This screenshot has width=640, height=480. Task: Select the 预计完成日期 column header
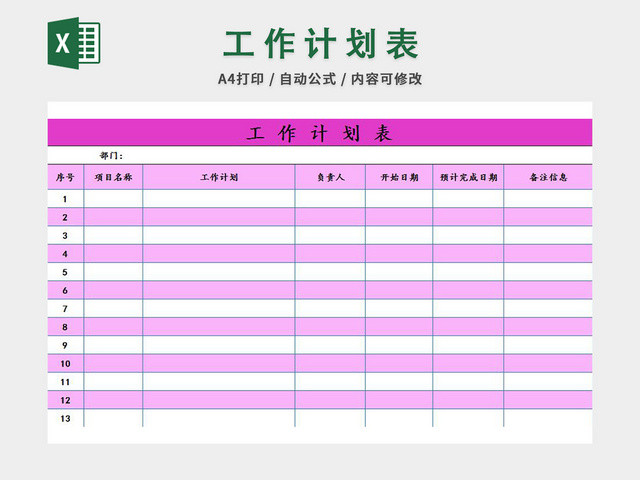[468, 177]
